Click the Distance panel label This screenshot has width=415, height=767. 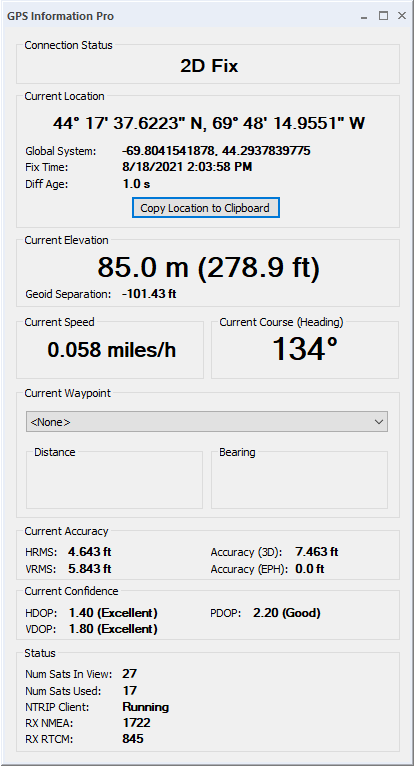[x=55, y=452]
